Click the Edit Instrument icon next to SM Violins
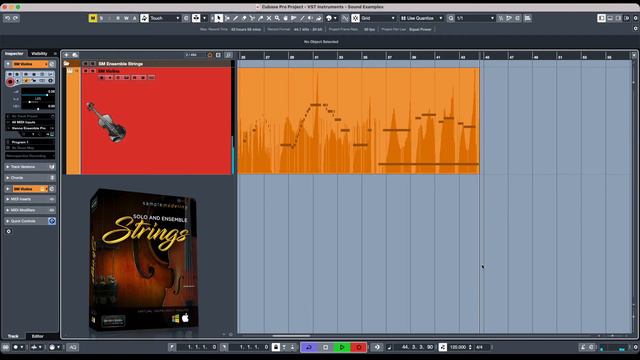The width and height of the screenshot is (640, 360). point(52,64)
